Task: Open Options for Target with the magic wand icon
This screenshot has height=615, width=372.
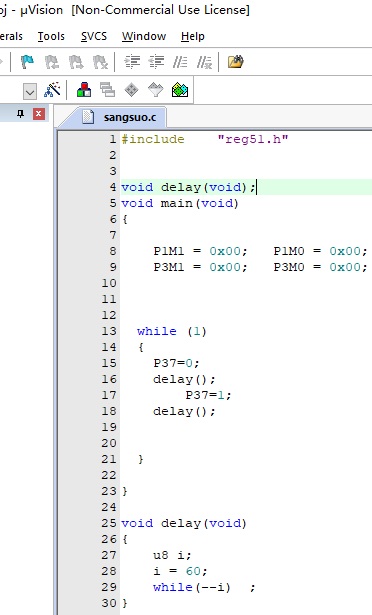Action: pyautogui.click(x=52, y=90)
